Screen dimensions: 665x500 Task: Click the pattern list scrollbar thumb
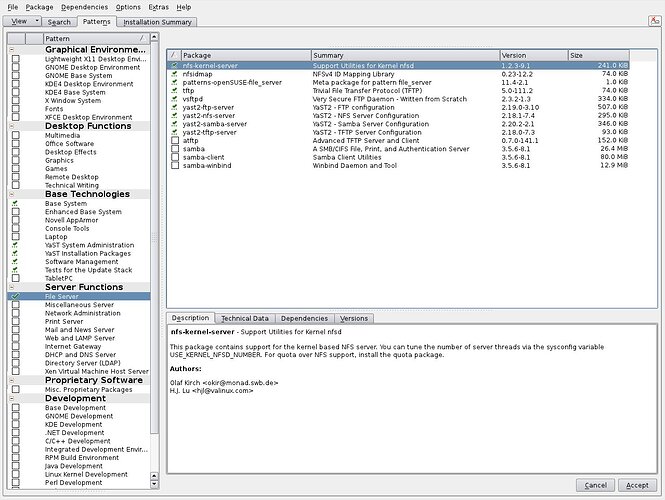tap(154, 237)
